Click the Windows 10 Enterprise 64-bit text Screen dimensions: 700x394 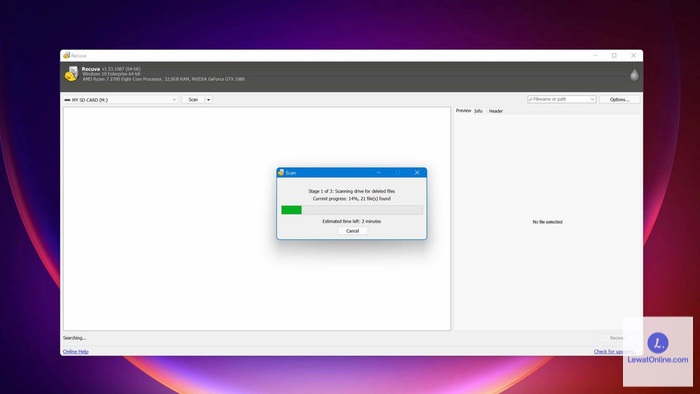pos(111,74)
